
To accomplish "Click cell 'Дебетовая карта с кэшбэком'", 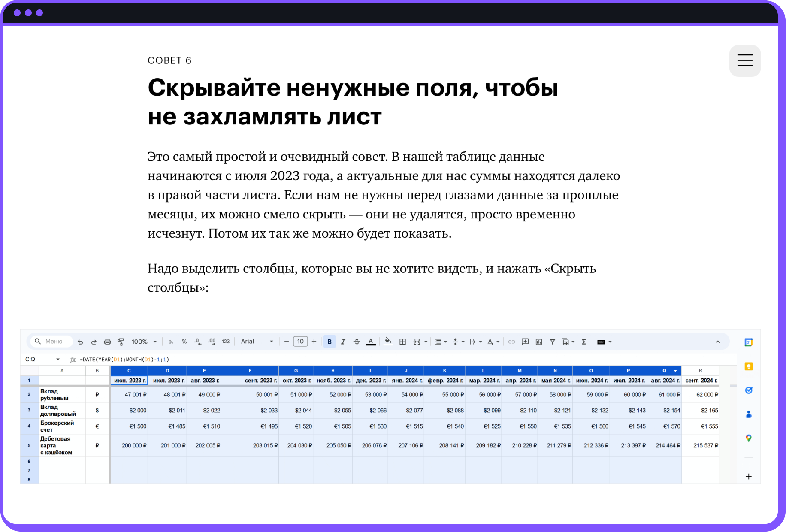I will [62, 446].
